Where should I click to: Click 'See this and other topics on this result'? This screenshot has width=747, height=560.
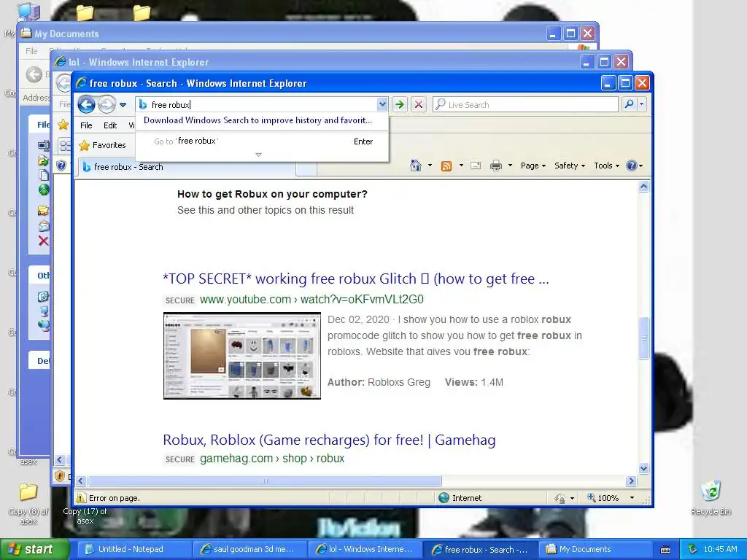[x=266, y=210]
